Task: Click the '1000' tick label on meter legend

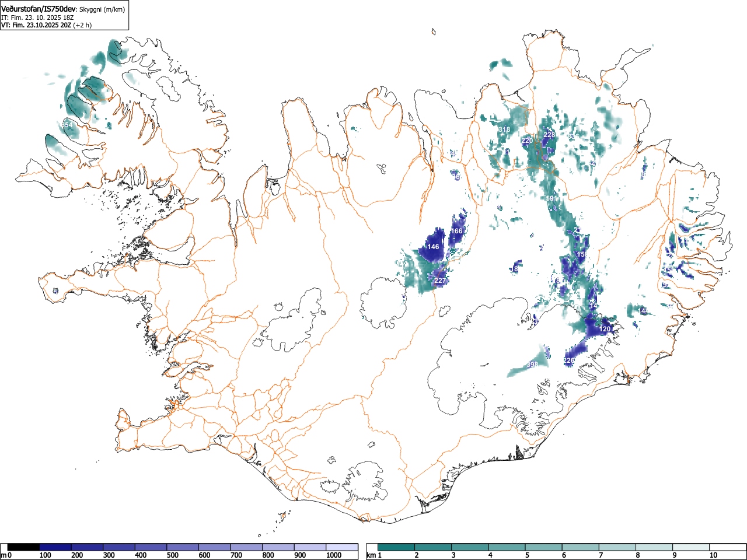Action: (x=334, y=555)
